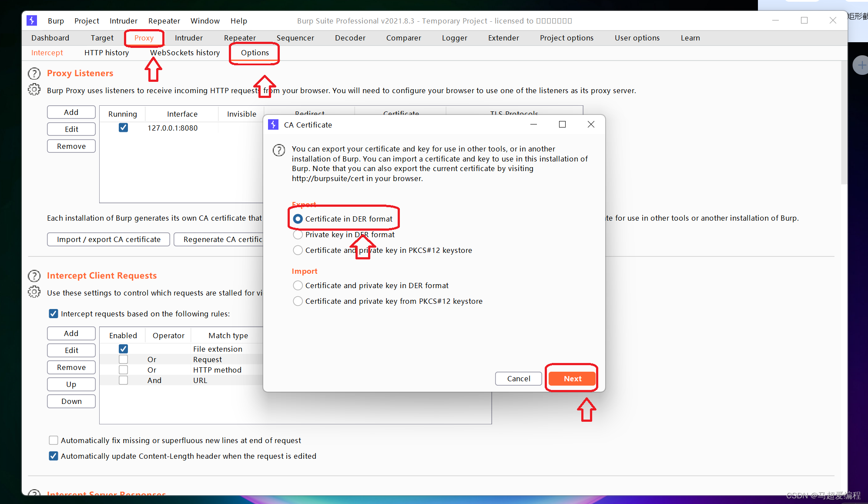Enable automatically fix missing new lines option

pyautogui.click(x=54, y=440)
